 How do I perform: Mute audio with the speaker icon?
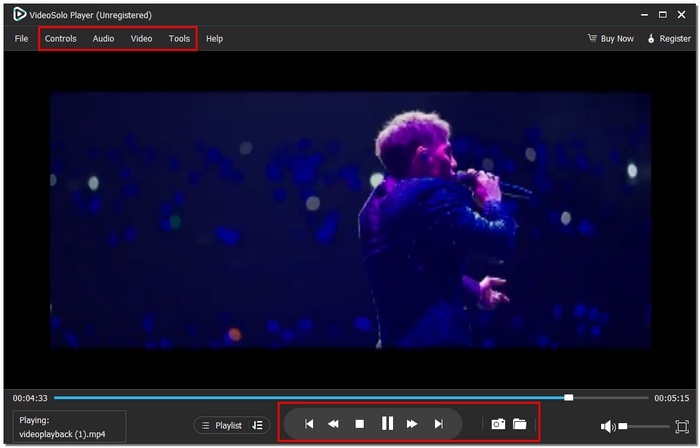pyautogui.click(x=608, y=426)
